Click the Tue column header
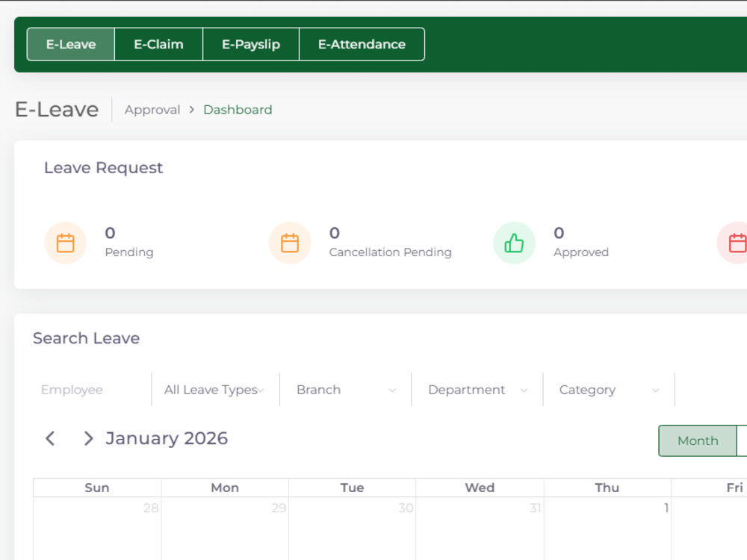 coord(352,488)
